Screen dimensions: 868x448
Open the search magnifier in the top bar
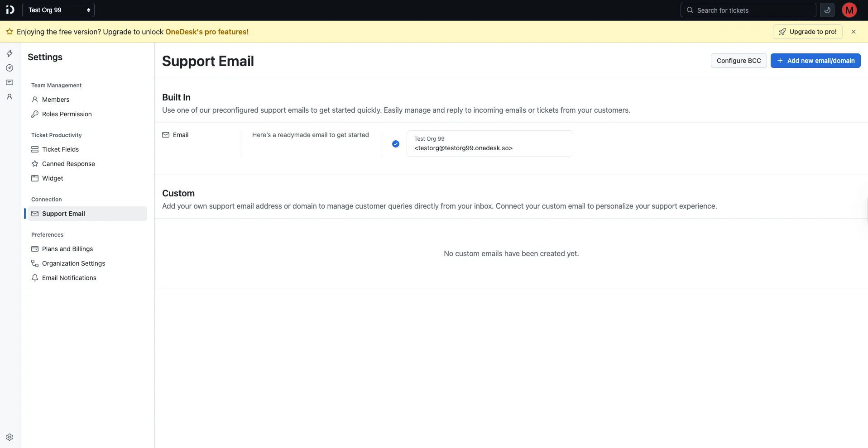tap(690, 10)
